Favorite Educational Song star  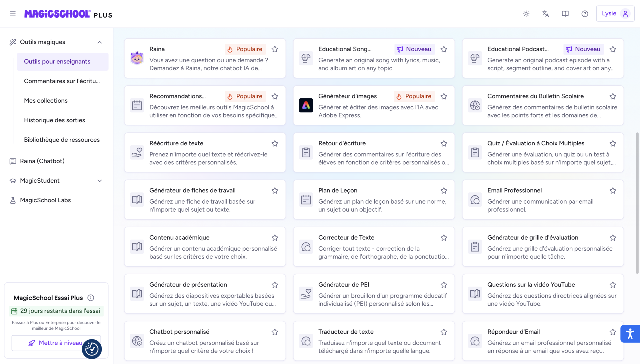(444, 49)
